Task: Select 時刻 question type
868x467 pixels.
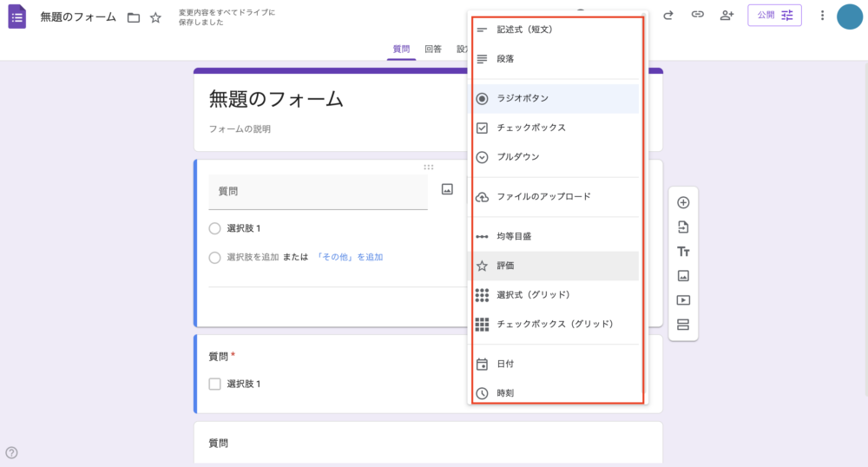Action: click(x=556, y=392)
